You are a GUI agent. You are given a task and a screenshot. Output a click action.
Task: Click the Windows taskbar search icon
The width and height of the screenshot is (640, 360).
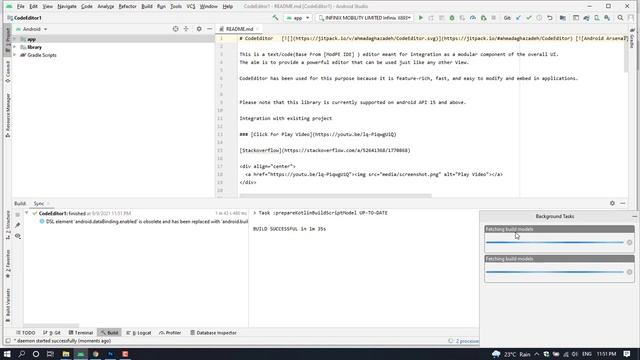click(x=22, y=354)
